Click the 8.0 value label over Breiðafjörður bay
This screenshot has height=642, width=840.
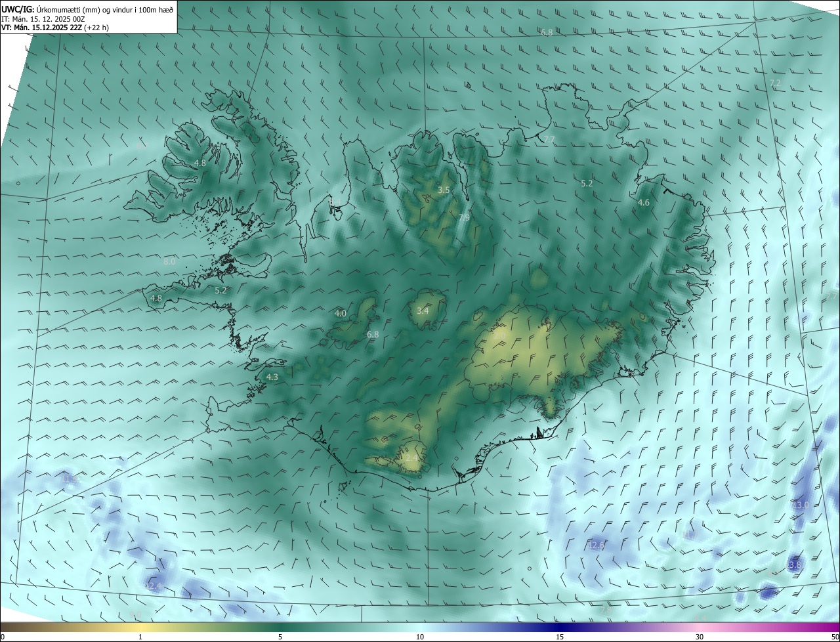click(x=169, y=262)
